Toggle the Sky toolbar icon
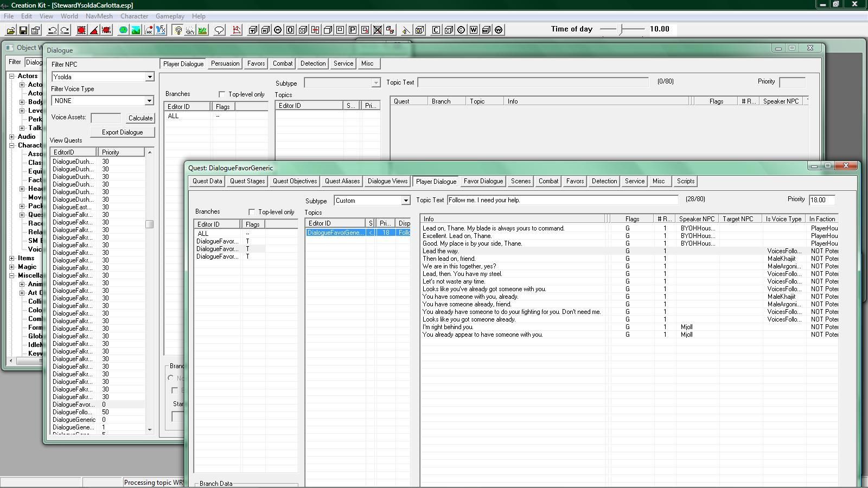Viewport: 868px width, 488px height. (x=190, y=30)
